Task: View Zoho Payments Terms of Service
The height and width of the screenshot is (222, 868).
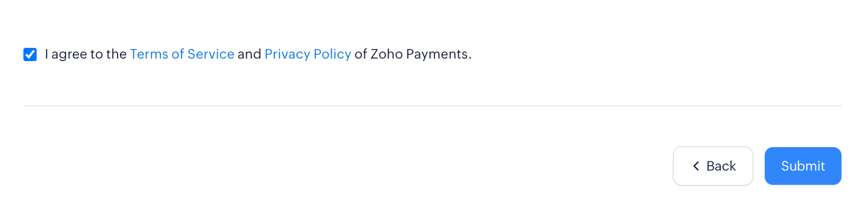Action: coord(182,54)
